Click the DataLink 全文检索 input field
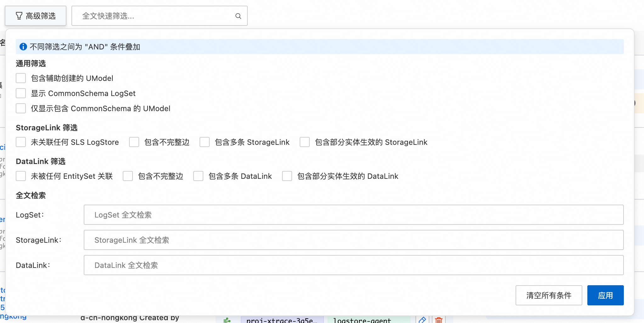The height and width of the screenshot is (323, 644). [x=354, y=265]
